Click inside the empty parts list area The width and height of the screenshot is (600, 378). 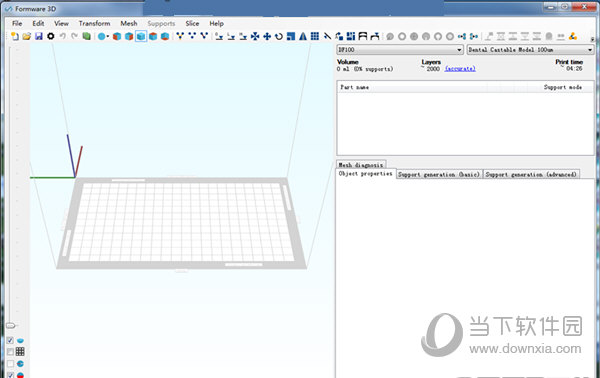[x=465, y=123]
